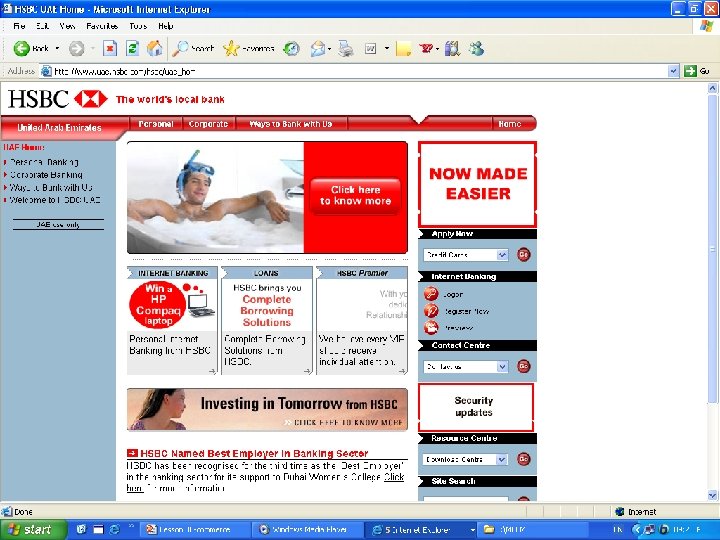Go back using the Back arrow button
Image resolution: width=720 pixels, height=540 pixels.
(x=30, y=48)
